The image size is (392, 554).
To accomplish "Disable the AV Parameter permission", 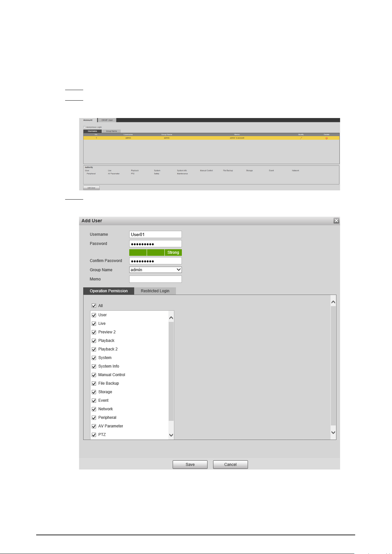I will pos(94,426).
